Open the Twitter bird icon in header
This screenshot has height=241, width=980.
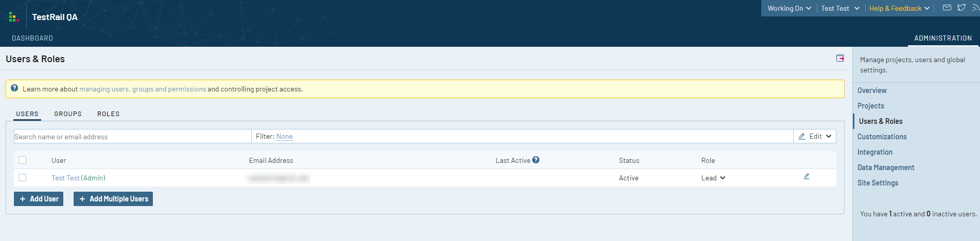pos(961,8)
